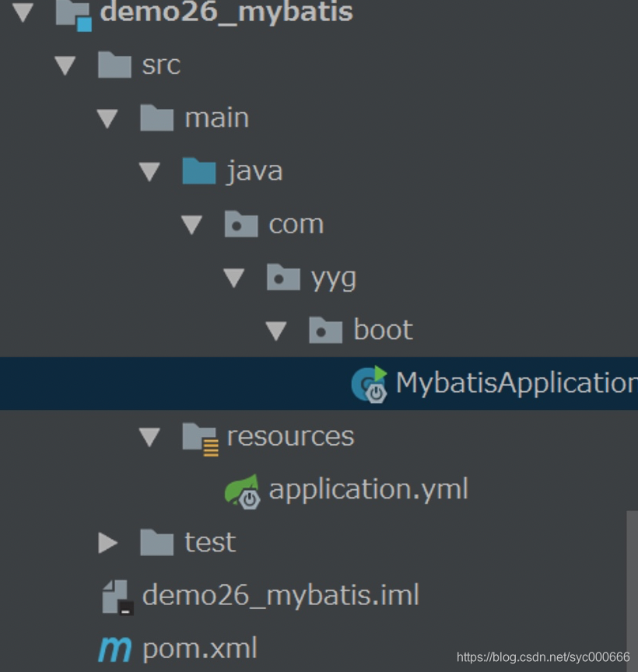Select the Spring Boot icon beside MybatisApplication

(369, 383)
